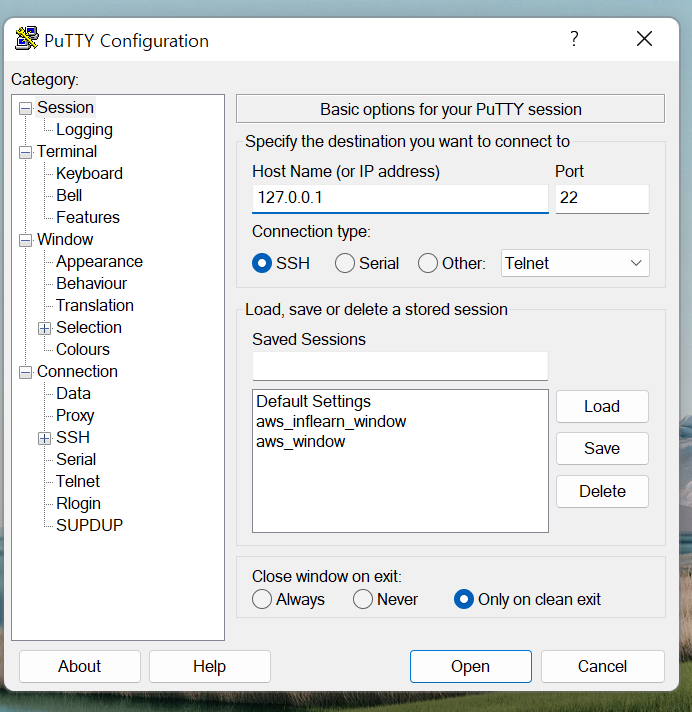
Task: Select the aws_inflearn_window saved session
Action: (331, 422)
